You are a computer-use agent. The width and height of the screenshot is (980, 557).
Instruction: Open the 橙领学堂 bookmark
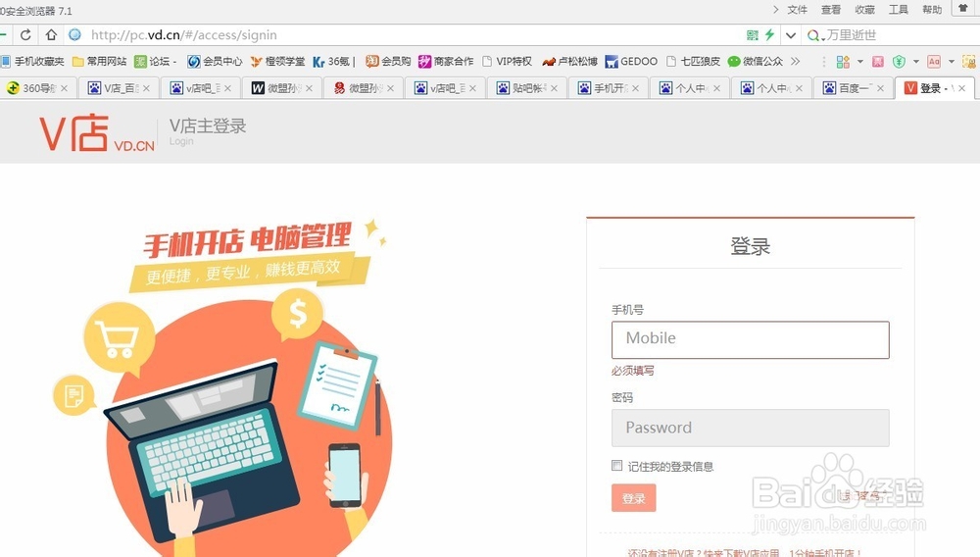(x=277, y=61)
